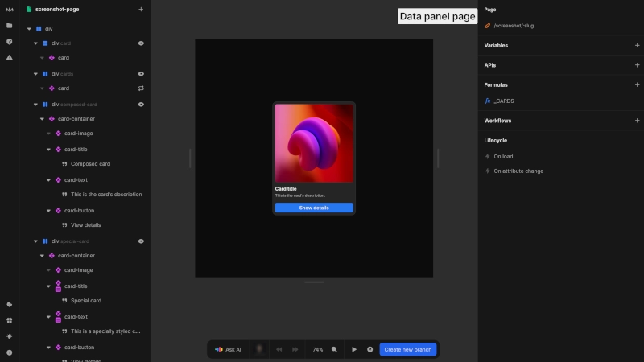Screen dimensions: 644x362
Task: Click the card image thumbnail in canvas
Action: tap(314, 143)
